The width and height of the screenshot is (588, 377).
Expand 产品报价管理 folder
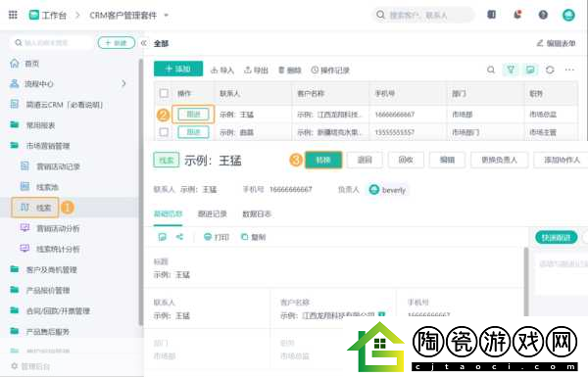[40, 290]
